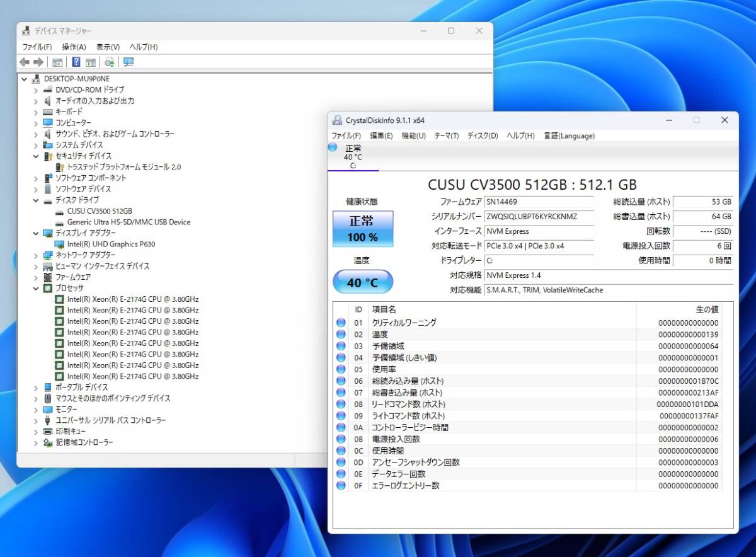Open ファイル(F) menu in Device Manager
This screenshot has width=756, height=557.
coord(37,47)
